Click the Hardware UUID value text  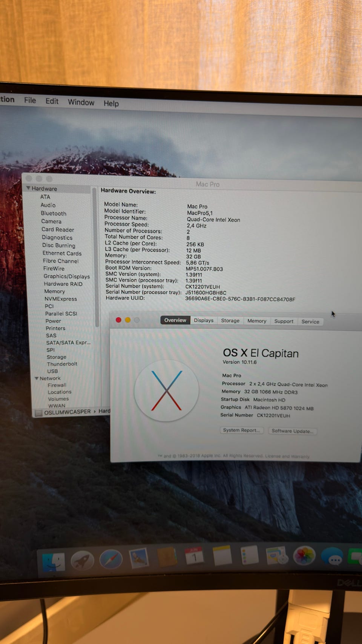[240, 299]
